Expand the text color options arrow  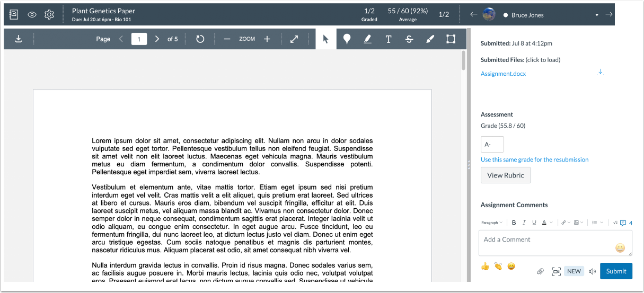point(551,223)
